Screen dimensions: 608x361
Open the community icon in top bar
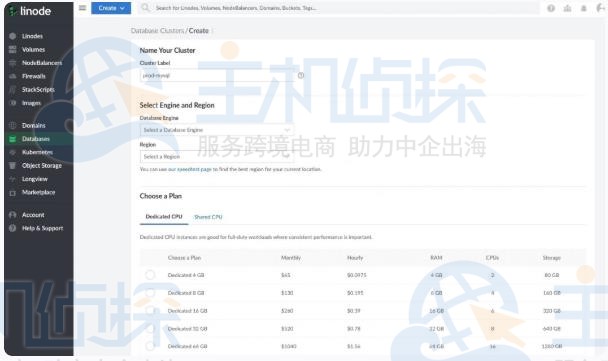click(567, 8)
